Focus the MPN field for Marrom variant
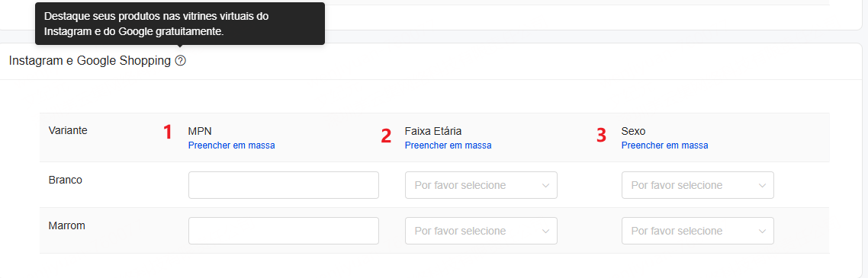Viewport: 868px width, 278px height. point(284,231)
